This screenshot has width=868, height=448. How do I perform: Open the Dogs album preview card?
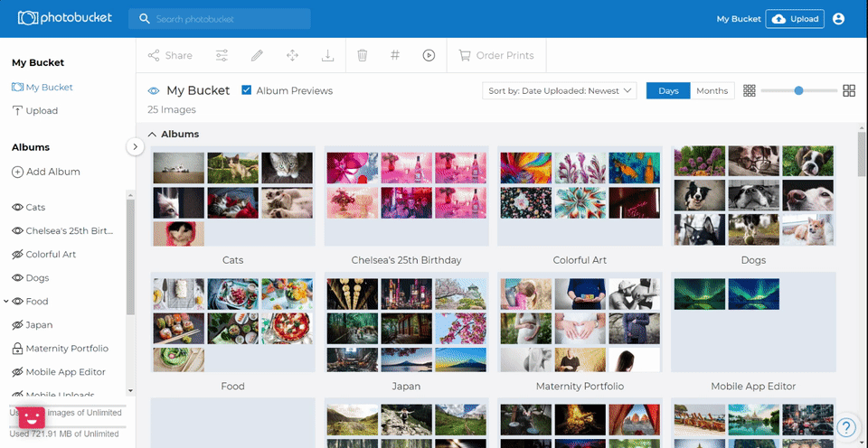pyautogui.click(x=753, y=196)
